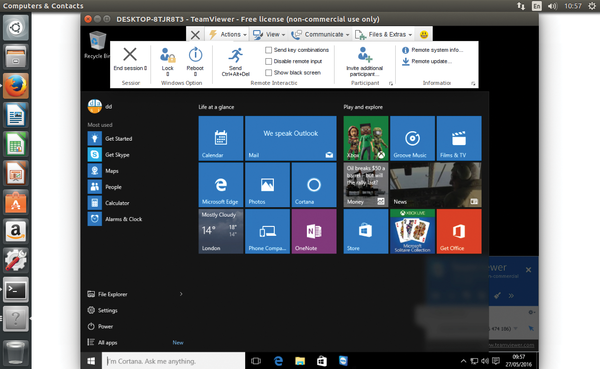Open Recycle Bin on remote desktop
Screen dimensions: 600x369
(97, 45)
